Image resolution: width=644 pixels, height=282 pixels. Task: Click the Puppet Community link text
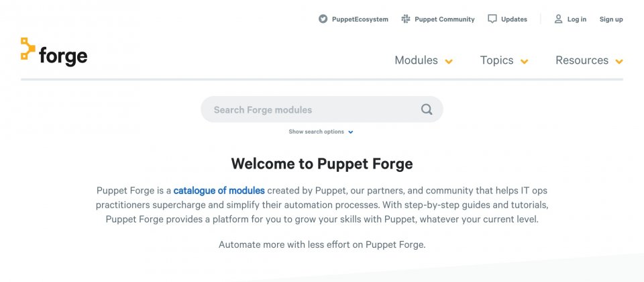(444, 19)
